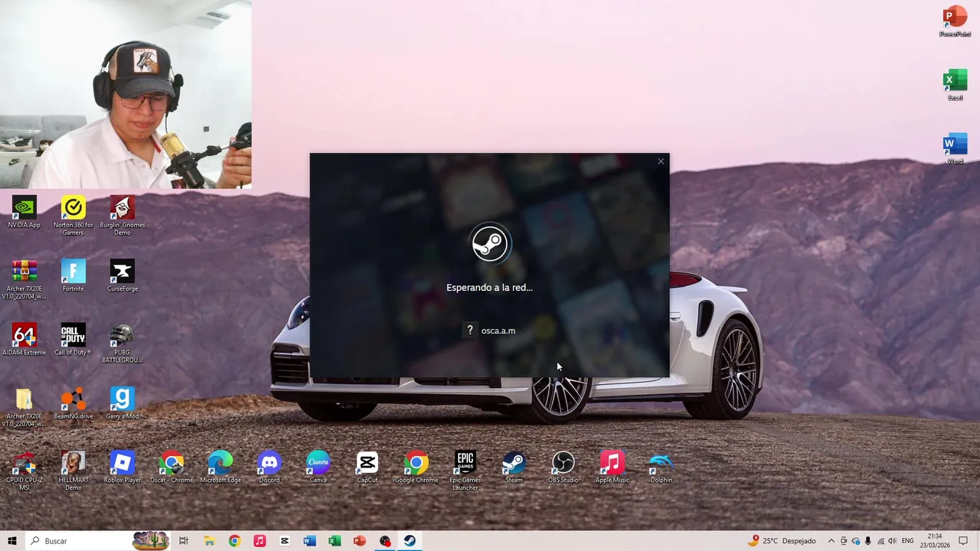The height and width of the screenshot is (551, 980).
Task: Open Microsoft Edge desktop shortcut
Action: (x=220, y=467)
